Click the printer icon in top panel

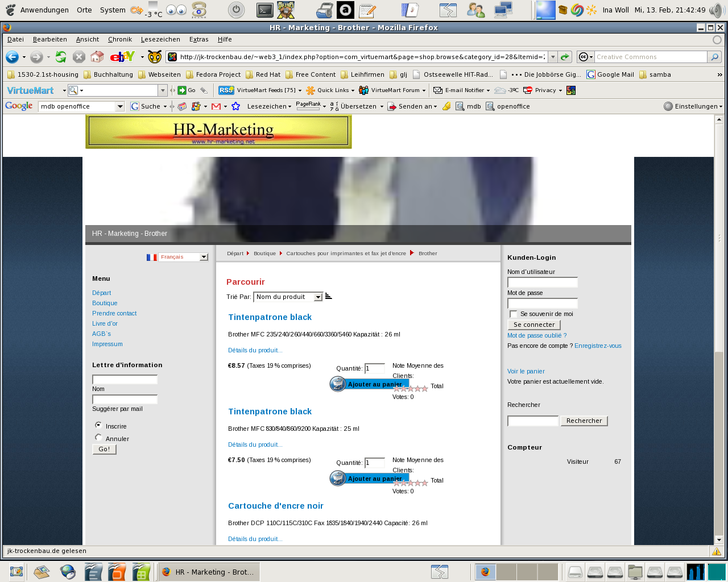[325, 10]
